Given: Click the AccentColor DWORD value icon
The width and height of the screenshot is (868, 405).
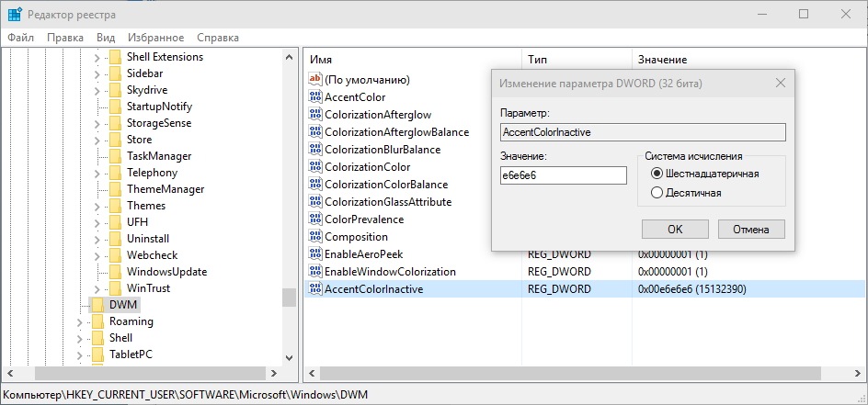Looking at the screenshot, I should tap(315, 96).
